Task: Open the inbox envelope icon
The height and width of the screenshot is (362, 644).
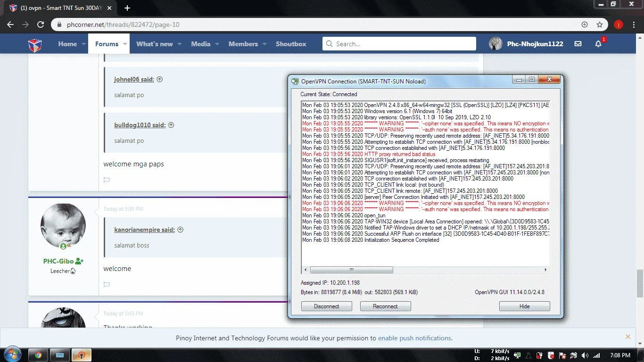Action: (x=578, y=44)
